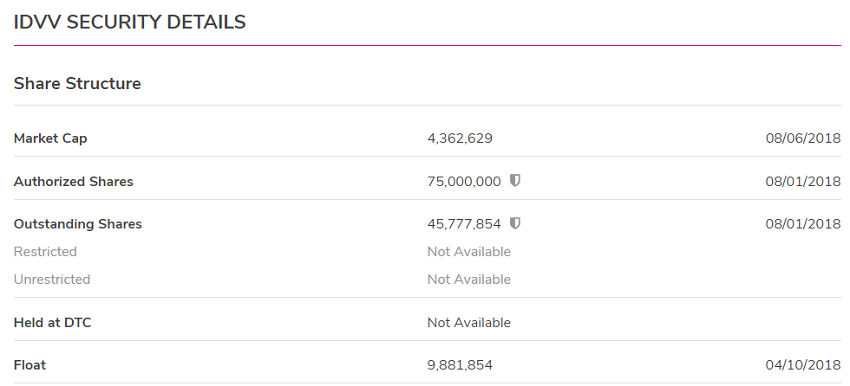Click the Outstanding Shares date 08/01/2018
The height and width of the screenshot is (386, 850).
pos(803,223)
